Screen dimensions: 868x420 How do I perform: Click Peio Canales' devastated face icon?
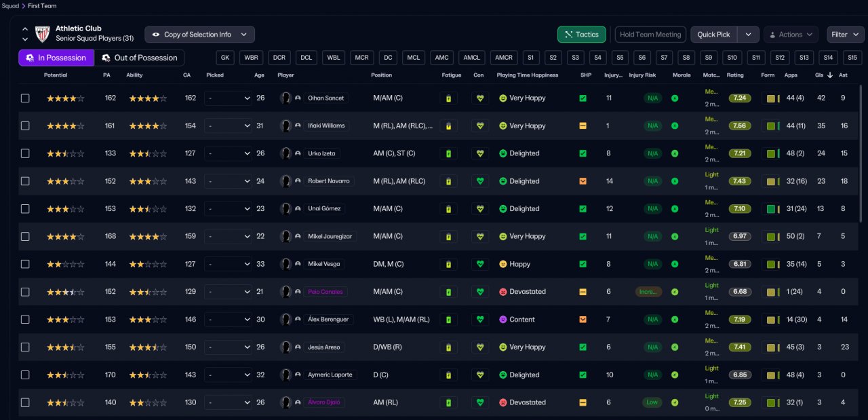click(x=503, y=292)
